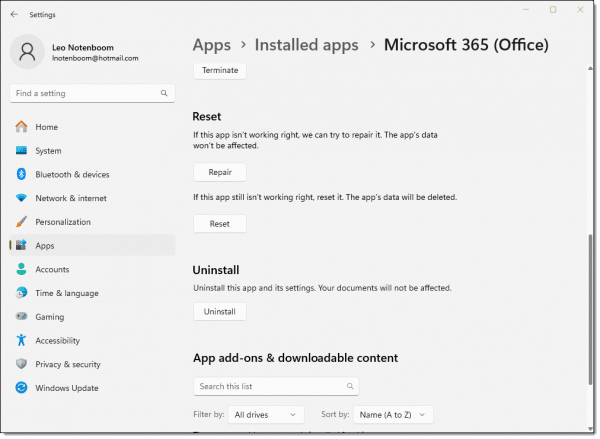Click the Reset button
The height and width of the screenshot is (439, 600).
point(219,224)
